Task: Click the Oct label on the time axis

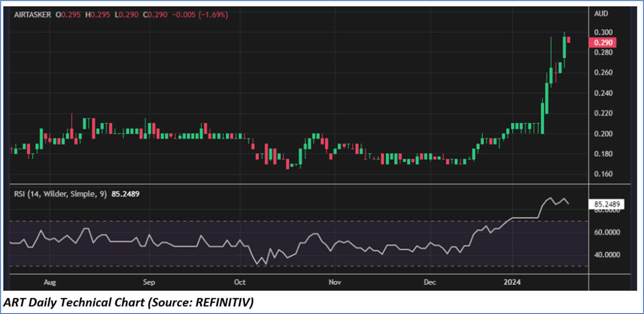Action: (240, 282)
